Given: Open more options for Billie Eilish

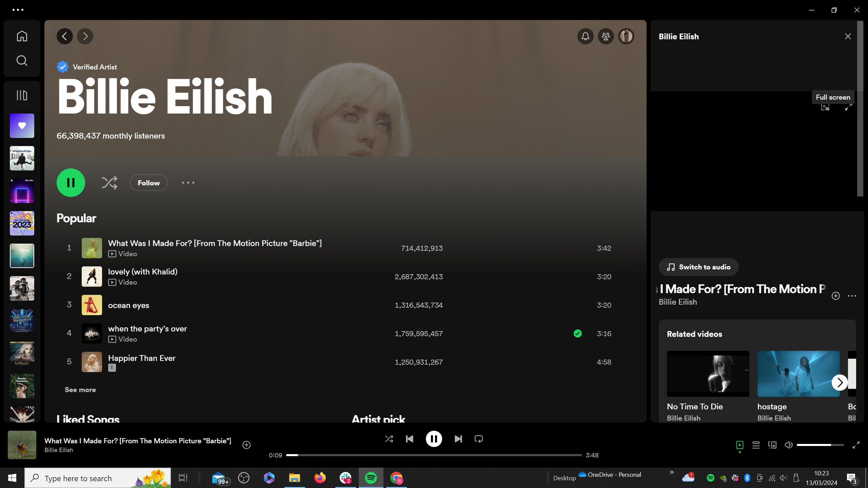Looking at the screenshot, I should (188, 183).
